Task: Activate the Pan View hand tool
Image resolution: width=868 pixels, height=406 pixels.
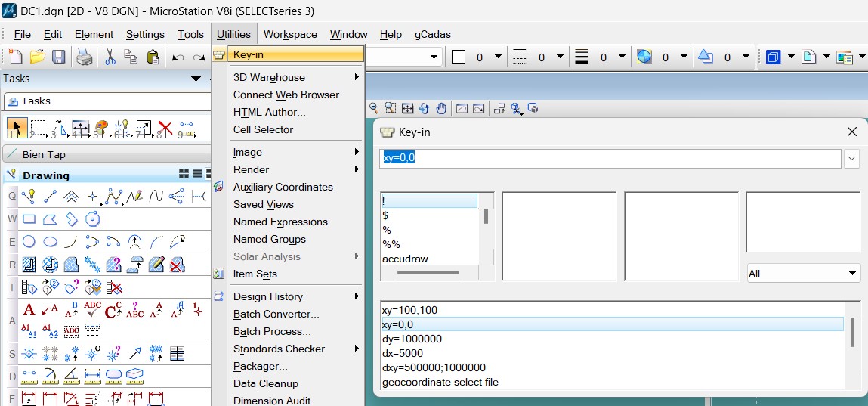Action: (x=440, y=109)
